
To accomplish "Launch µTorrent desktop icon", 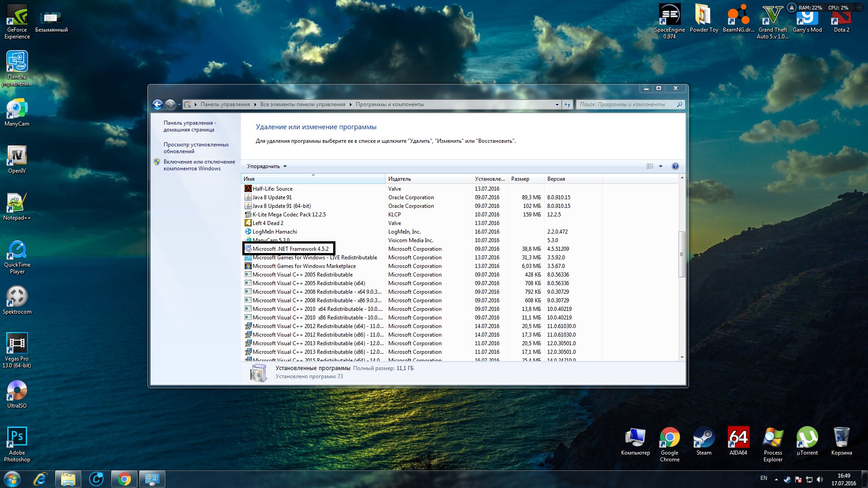I will click(x=807, y=441).
